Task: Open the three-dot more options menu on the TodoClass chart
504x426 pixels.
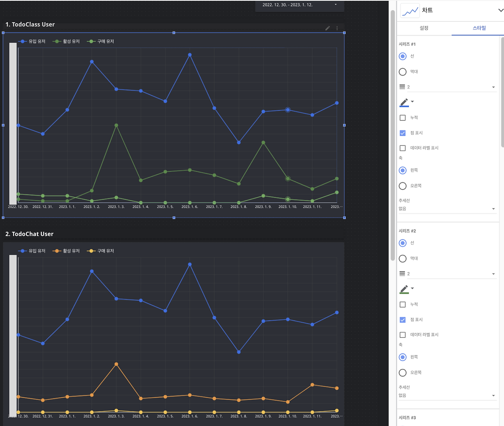Action: 337,28
